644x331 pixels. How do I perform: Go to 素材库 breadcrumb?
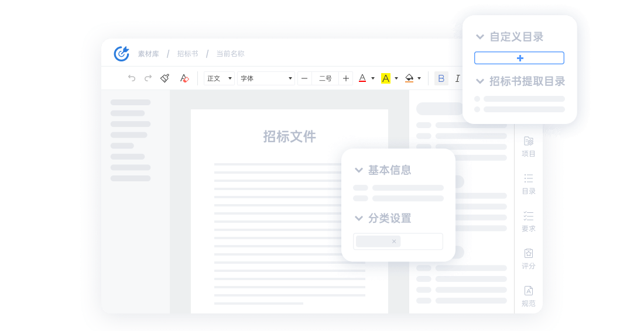(x=148, y=54)
